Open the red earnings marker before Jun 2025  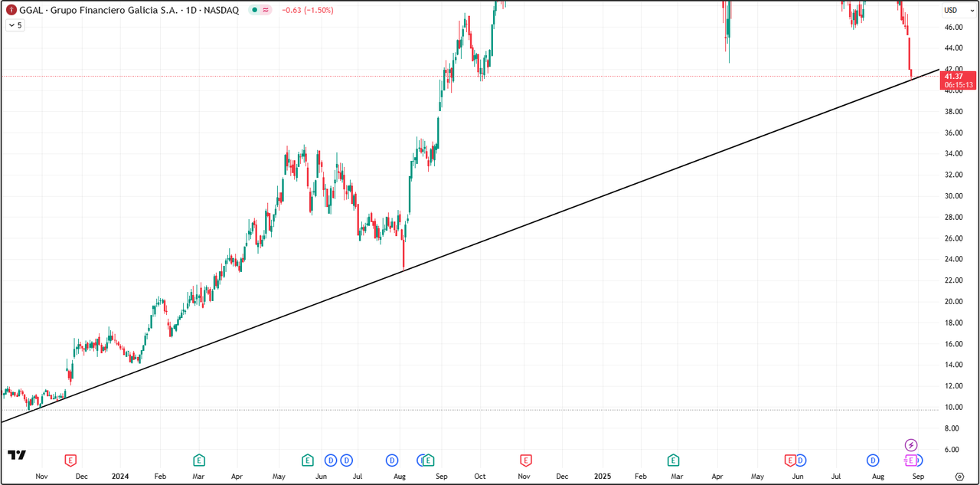[789, 460]
